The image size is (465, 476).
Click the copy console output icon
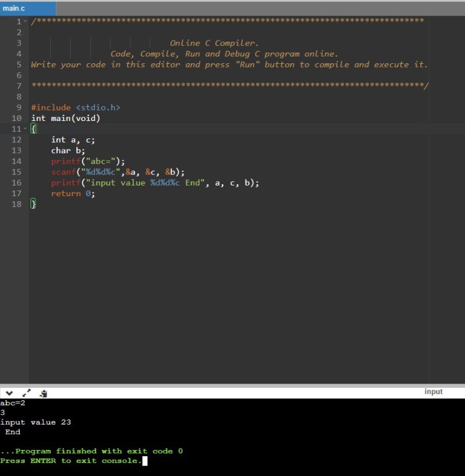pos(43,393)
